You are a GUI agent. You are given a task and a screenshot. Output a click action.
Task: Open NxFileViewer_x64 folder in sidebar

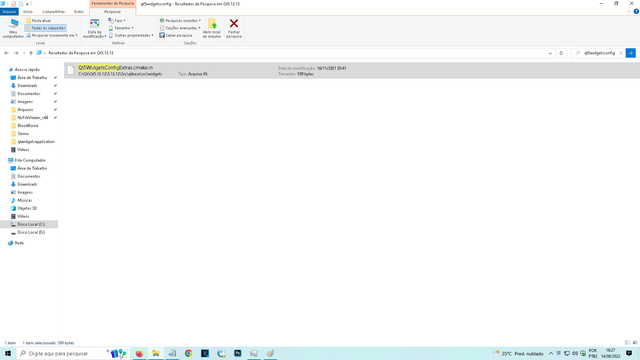(32, 118)
